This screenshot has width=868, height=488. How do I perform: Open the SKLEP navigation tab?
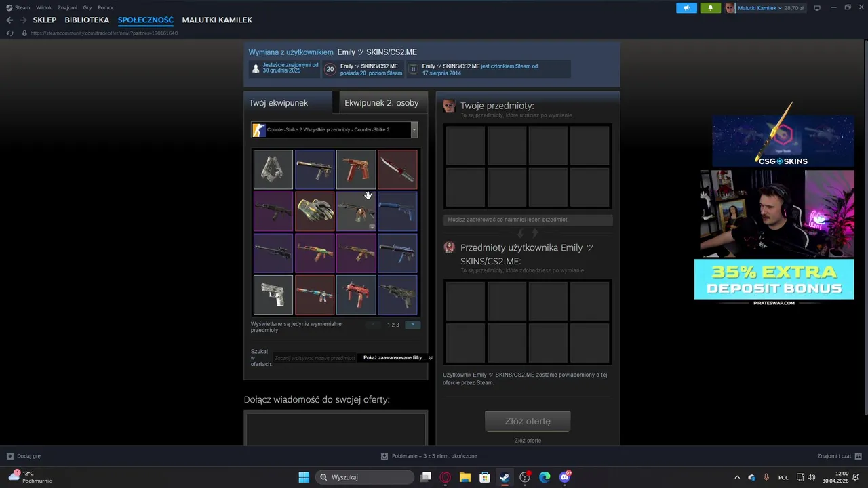[45, 20]
